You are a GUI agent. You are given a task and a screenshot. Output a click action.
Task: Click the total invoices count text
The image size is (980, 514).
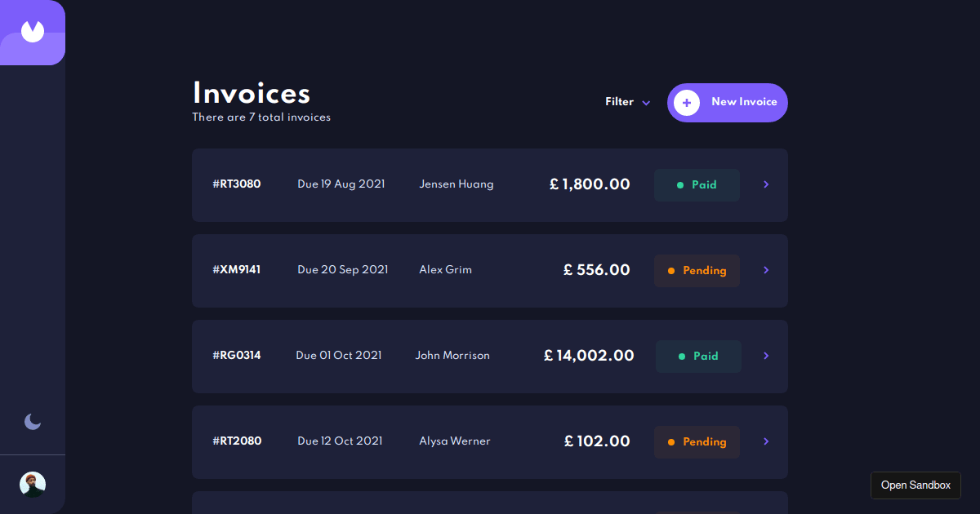261,117
